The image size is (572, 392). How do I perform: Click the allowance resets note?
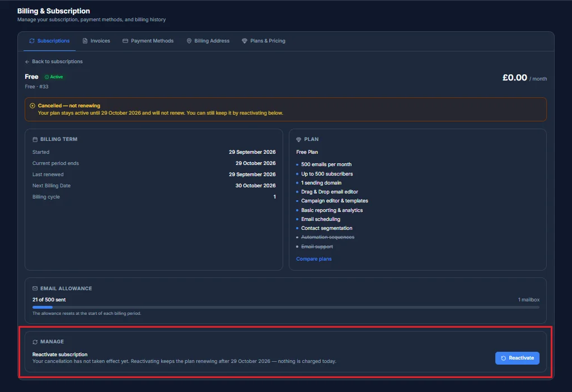(87, 314)
